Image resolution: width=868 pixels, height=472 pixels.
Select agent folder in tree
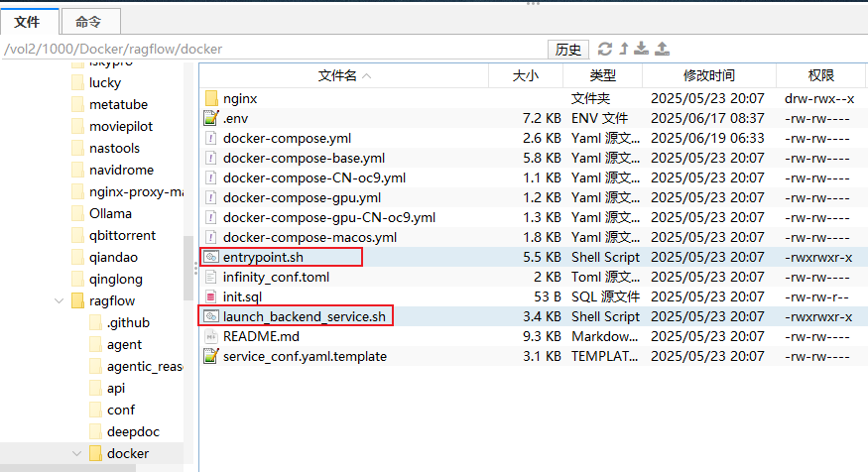click(x=125, y=345)
